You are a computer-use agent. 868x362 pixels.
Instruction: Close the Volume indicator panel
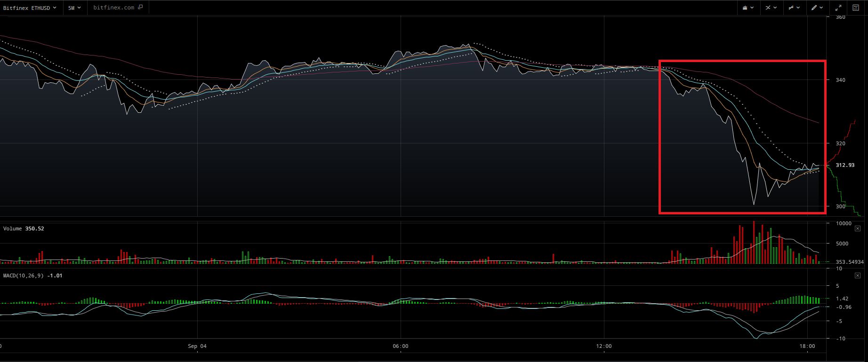(x=858, y=228)
